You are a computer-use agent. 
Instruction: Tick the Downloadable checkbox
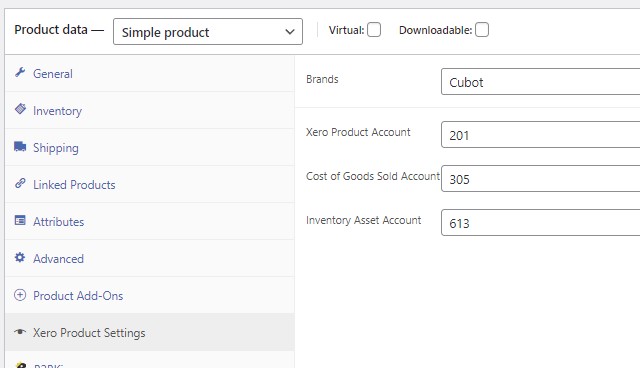482,30
